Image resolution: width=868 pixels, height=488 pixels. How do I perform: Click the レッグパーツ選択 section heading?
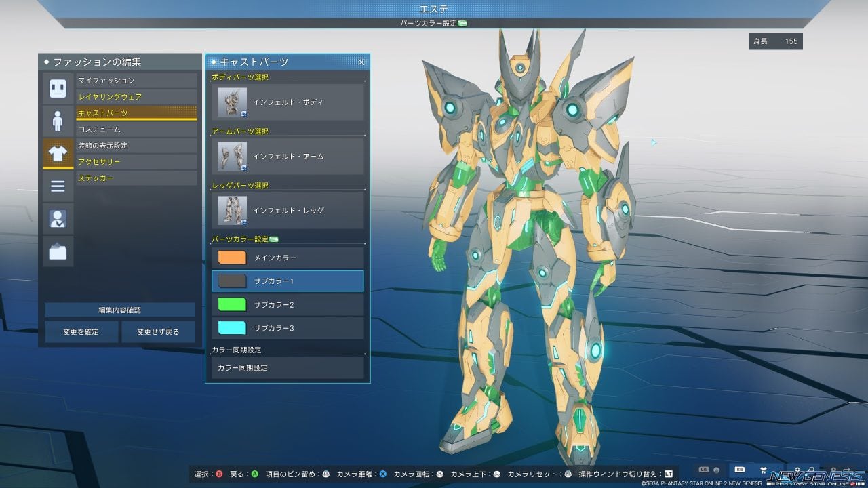(240, 186)
